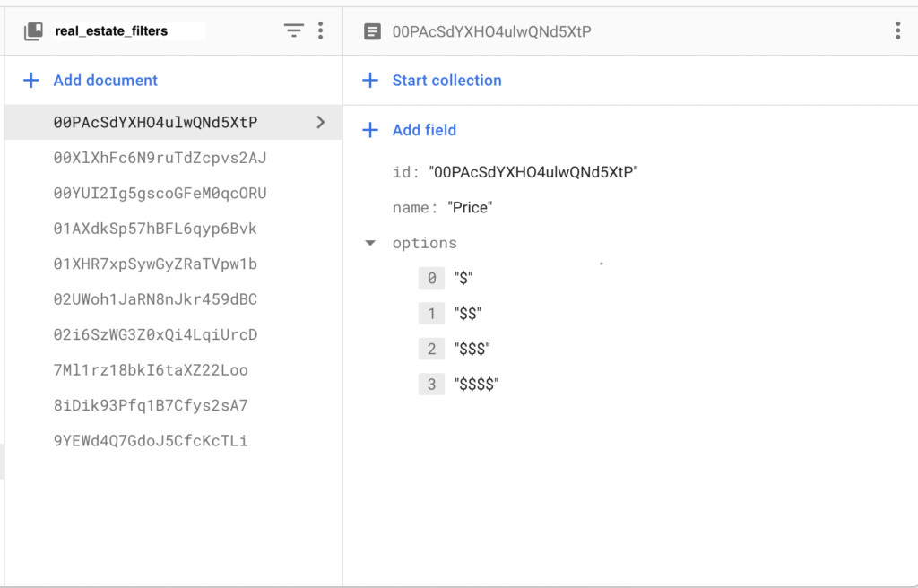Open document 00PAcSdYXHO4ulwQNd5XtP using its chevron
918x588 pixels.
pyautogui.click(x=321, y=122)
